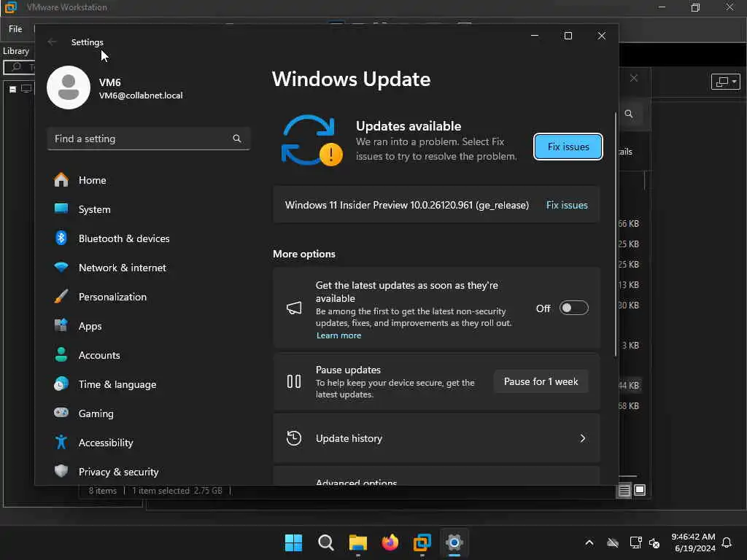Click the Fix issues button
The width and height of the screenshot is (747, 560).
[568, 147]
